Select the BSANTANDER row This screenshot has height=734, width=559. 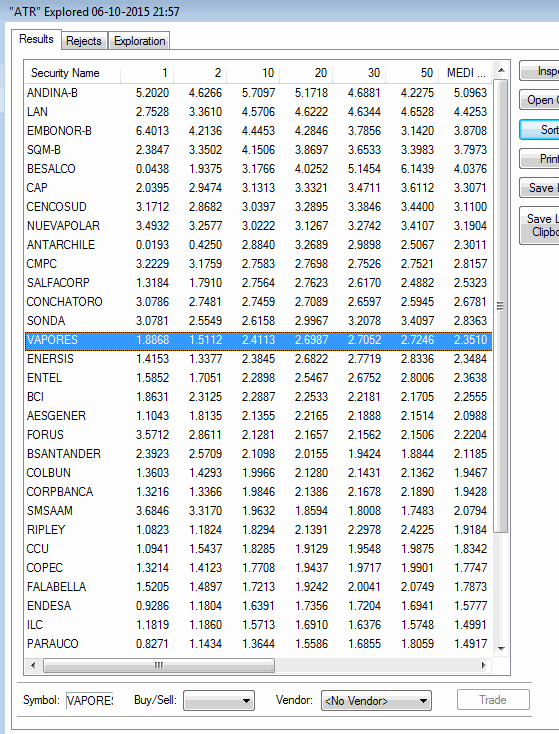[x=258, y=454]
